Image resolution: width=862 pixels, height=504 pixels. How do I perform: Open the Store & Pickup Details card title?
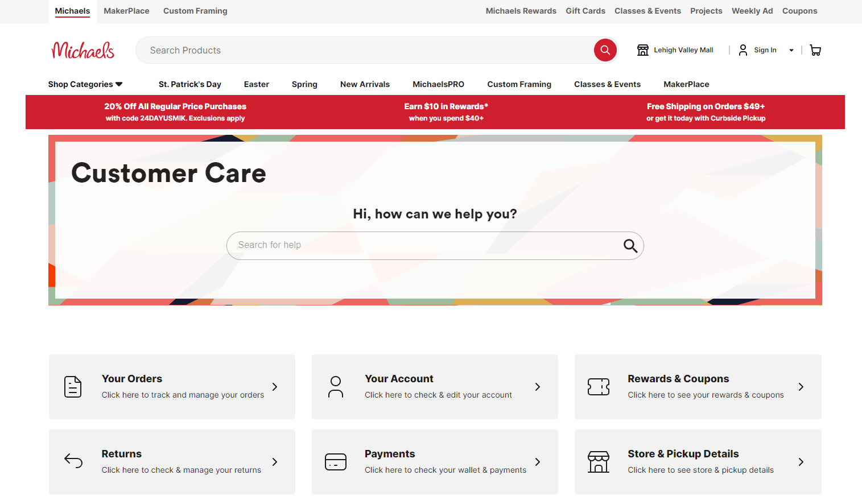point(683,454)
